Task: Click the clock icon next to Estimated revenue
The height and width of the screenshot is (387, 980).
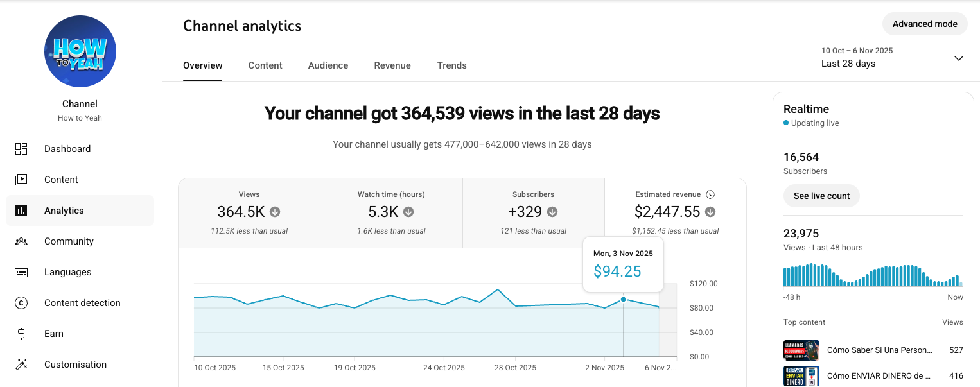Action: pyautogui.click(x=710, y=194)
